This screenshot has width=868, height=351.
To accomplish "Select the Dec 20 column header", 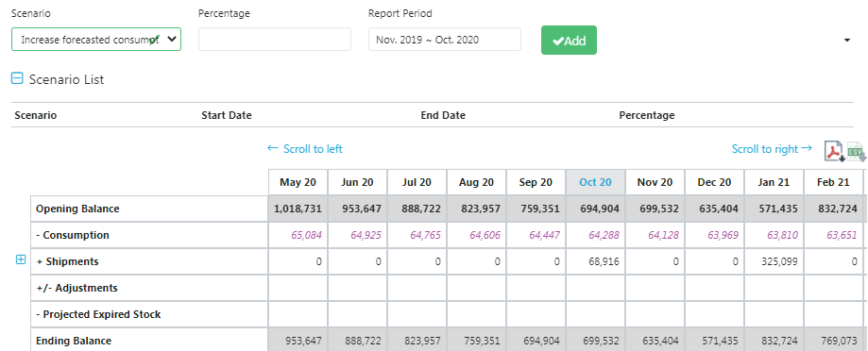I will 715,182.
